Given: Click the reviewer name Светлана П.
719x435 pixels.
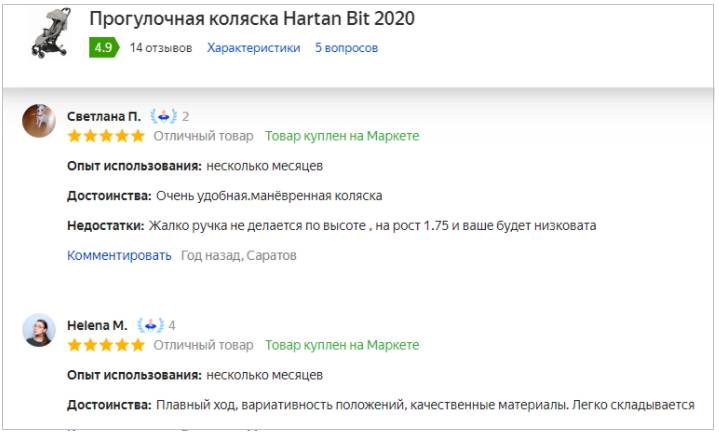Looking at the screenshot, I should [104, 116].
